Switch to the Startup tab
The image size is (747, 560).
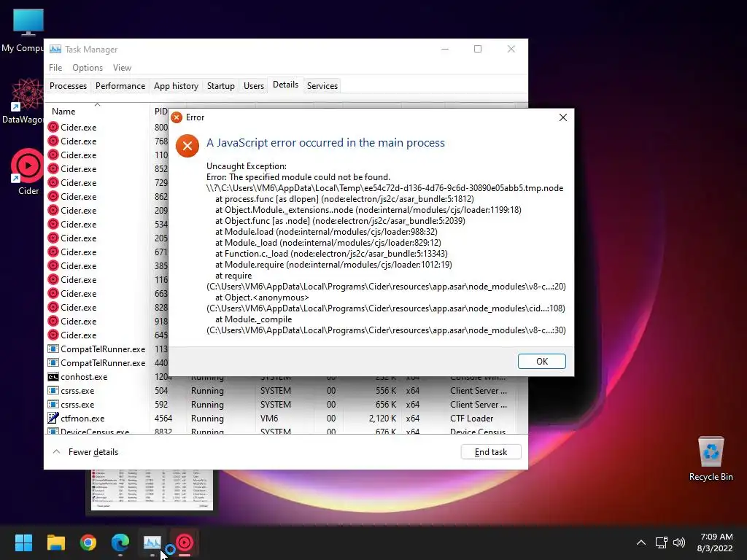[220, 86]
